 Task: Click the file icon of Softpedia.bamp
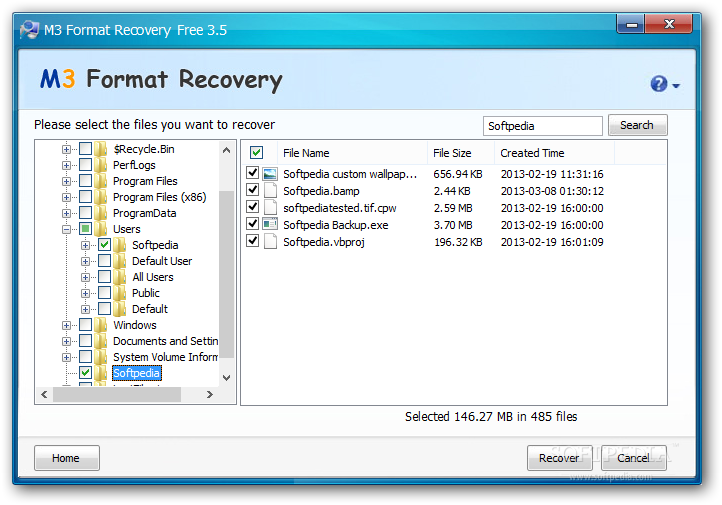pos(270,191)
